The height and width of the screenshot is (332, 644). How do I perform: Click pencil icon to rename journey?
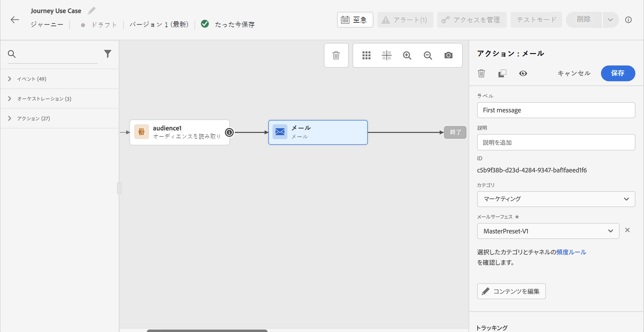[91, 11]
